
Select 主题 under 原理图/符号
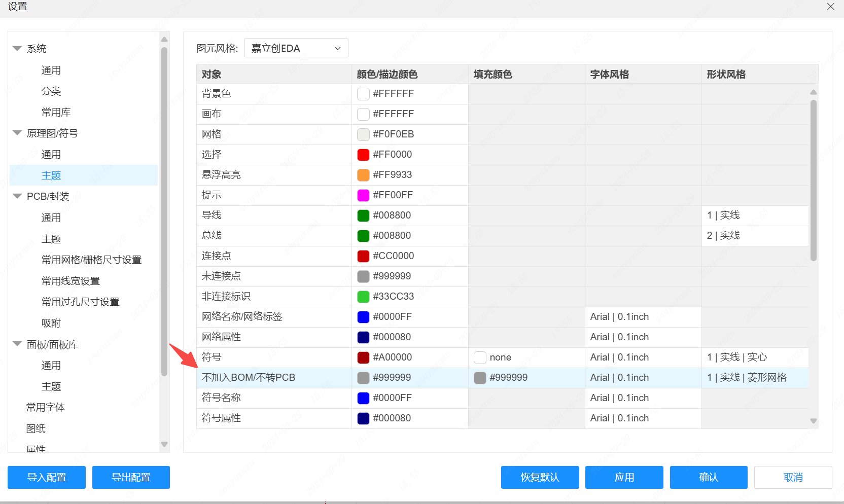(x=51, y=175)
